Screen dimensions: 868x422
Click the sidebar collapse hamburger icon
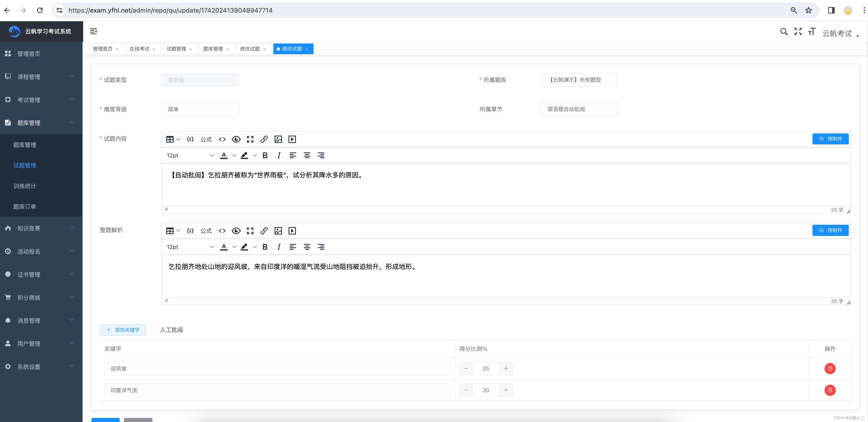tap(93, 31)
